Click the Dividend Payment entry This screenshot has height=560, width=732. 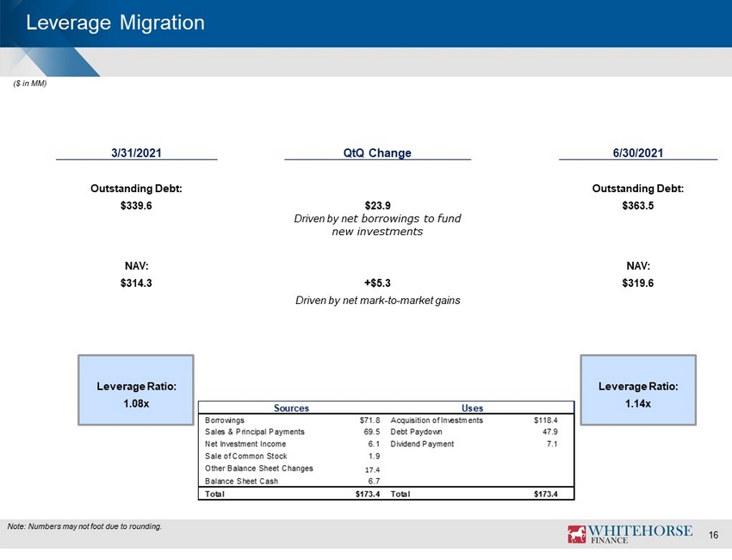click(x=422, y=444)
